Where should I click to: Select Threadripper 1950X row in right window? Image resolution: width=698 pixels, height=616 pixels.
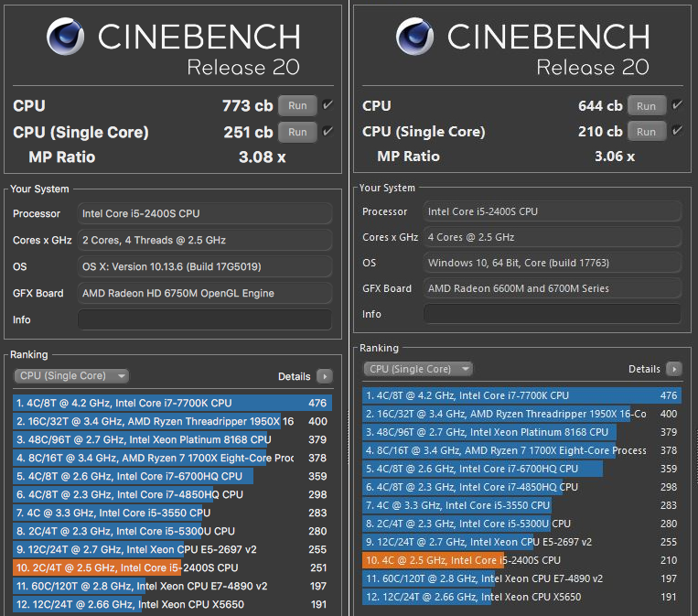pyautogui.click(x=521, y=414)
